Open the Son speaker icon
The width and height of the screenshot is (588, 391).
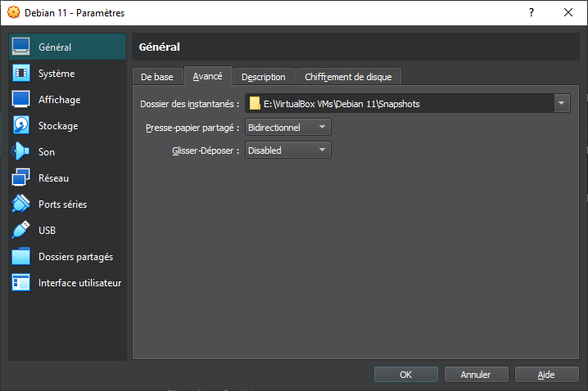pyautogui.click(x=20, y=151)
